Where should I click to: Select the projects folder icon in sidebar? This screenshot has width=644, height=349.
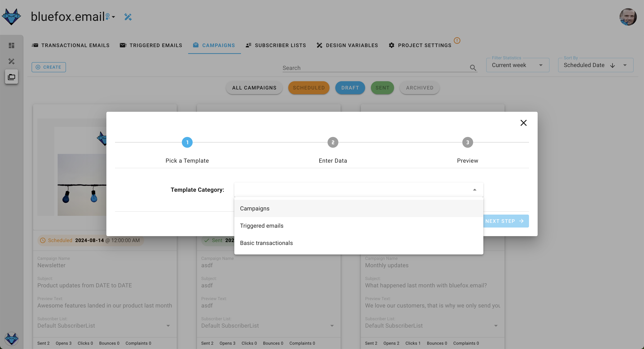click(x=11, y=77)
